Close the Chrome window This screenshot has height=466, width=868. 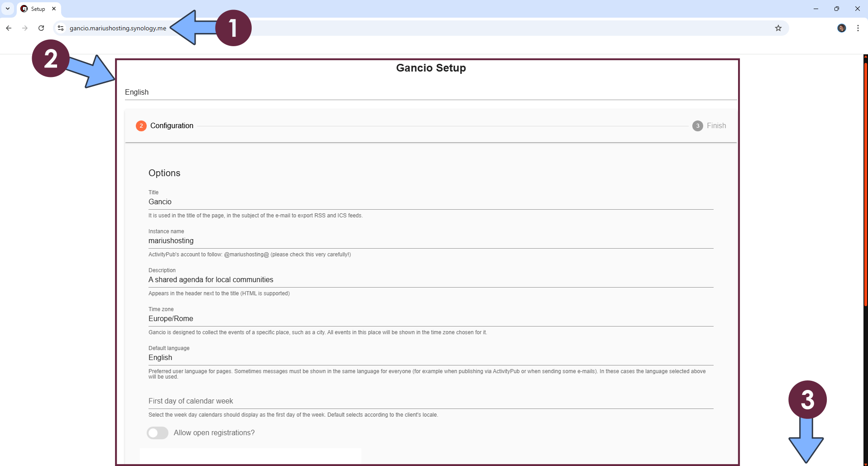(x=858, y=9)
